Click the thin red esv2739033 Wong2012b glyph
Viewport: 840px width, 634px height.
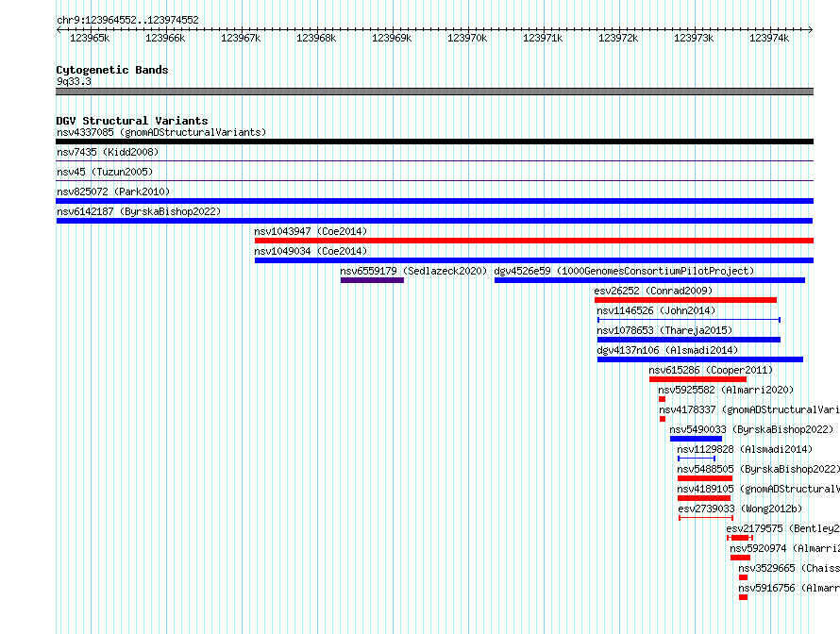click(x=706, y=518)
